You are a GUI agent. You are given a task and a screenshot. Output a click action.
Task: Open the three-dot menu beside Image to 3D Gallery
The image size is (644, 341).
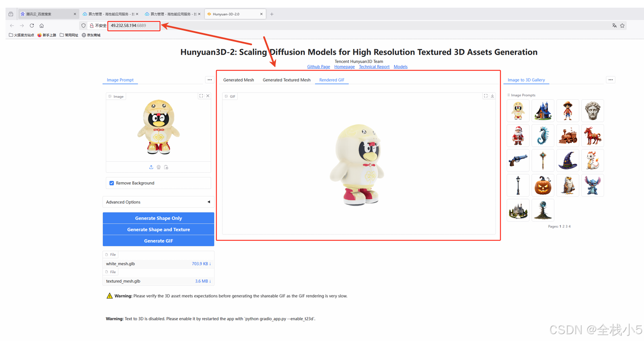tap(611, 80)
